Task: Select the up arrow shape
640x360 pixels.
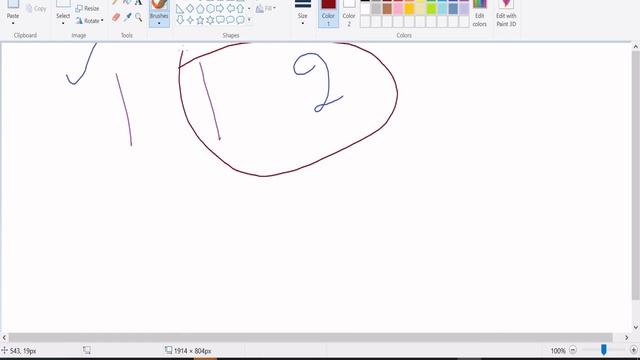Action: (240, 9)
